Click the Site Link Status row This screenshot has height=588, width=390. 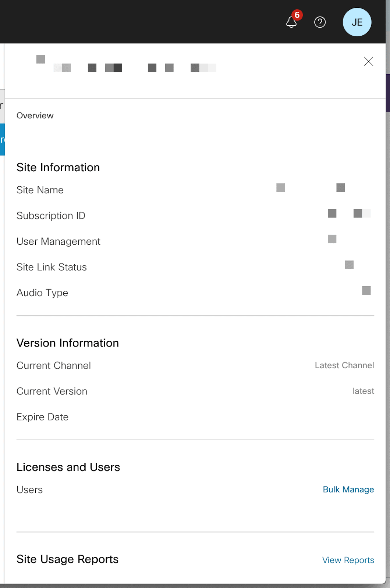tap(195, 267)
